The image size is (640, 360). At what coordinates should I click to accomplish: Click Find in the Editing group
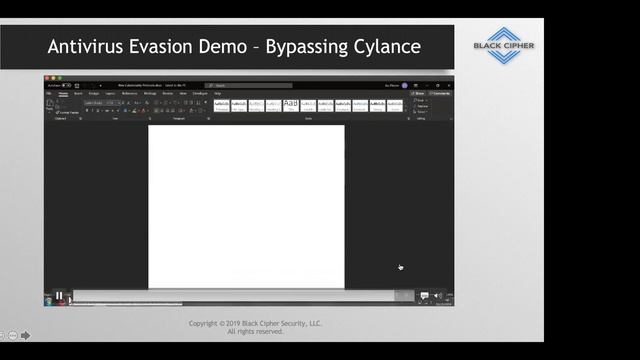click(420, 100)
